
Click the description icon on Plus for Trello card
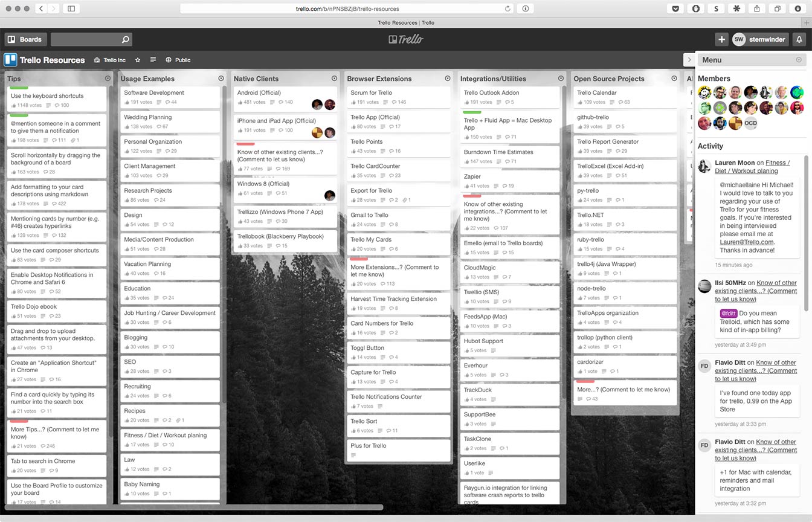[353, 455]
